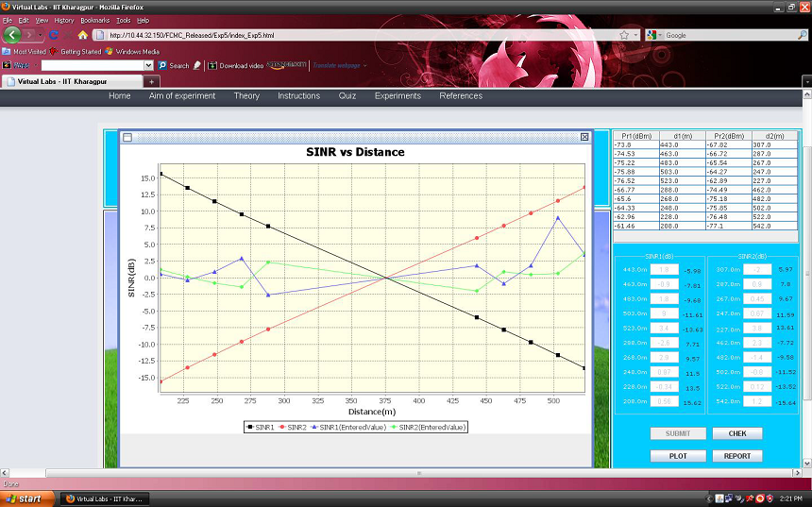Click the Search button in the Ways toolbar
Image resolution: width=812 pixels, height=507 pixels.
(x=174, y=66)
